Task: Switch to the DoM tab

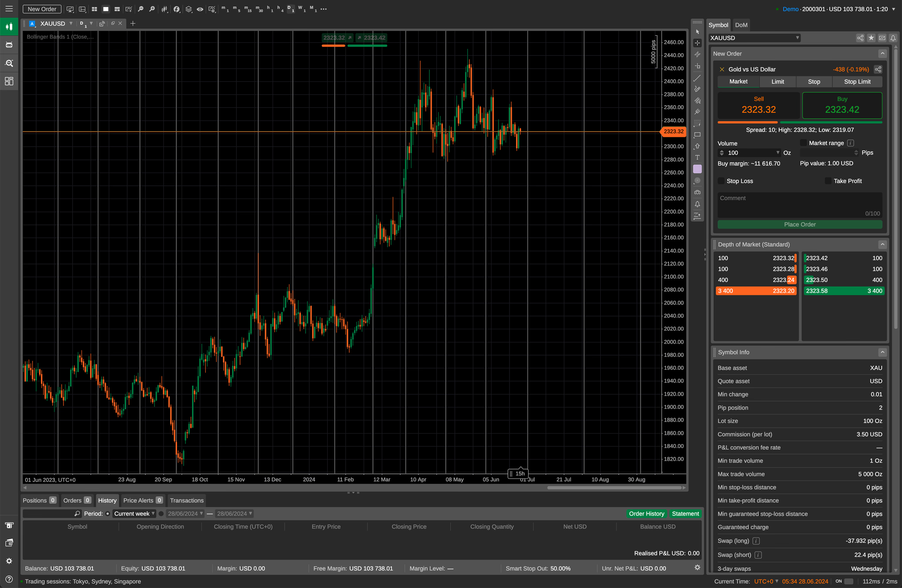Action: [741, 25]
